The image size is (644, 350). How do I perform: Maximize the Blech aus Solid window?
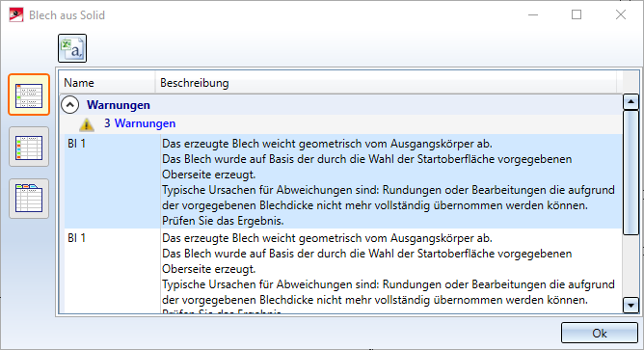(577, 14)
